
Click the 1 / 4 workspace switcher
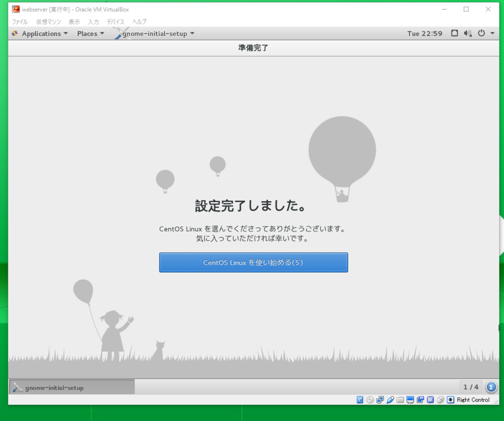pos(471,387)
